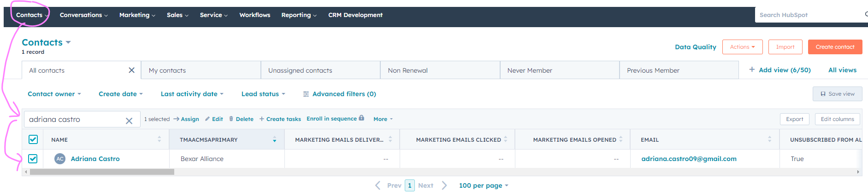Click the AC avatar for Adriana Castro
This screenshot has height=196, width=868.
click(60, 159)
